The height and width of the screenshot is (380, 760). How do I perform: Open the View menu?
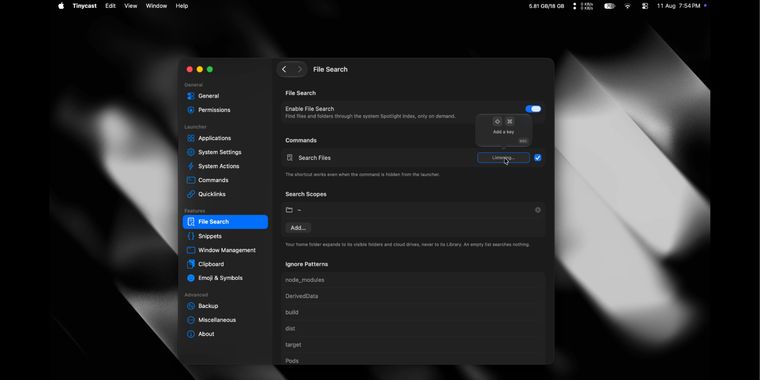(x=130, y=6)
